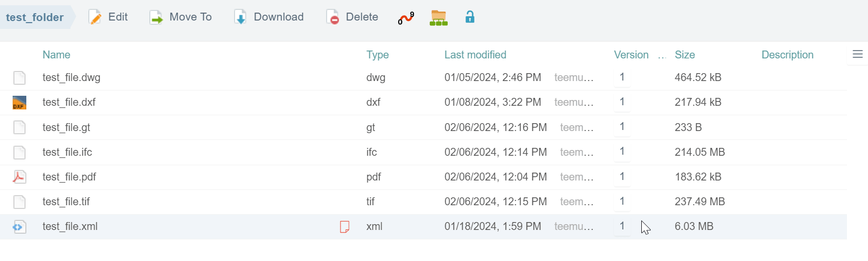The width and height of the screenshot is (868, 261).
Task: Click Move To in the toolbar
Action: (x=180, y=17)
